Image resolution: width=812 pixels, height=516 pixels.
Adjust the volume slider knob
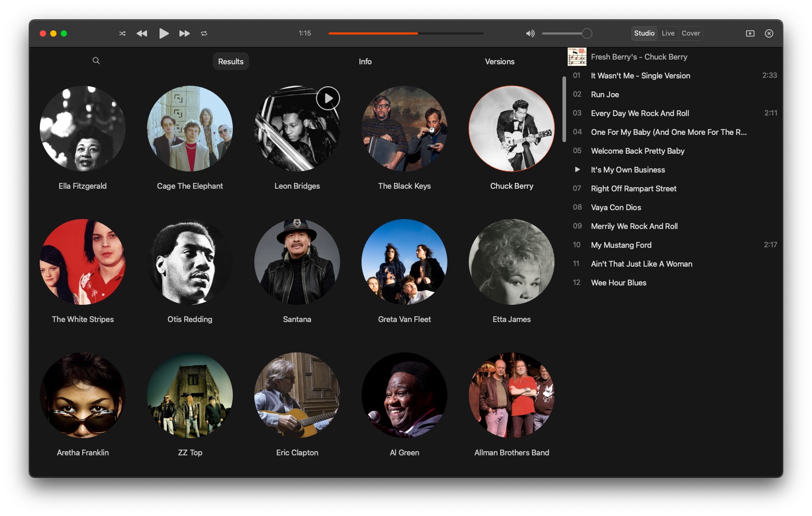tap(587, 33)
